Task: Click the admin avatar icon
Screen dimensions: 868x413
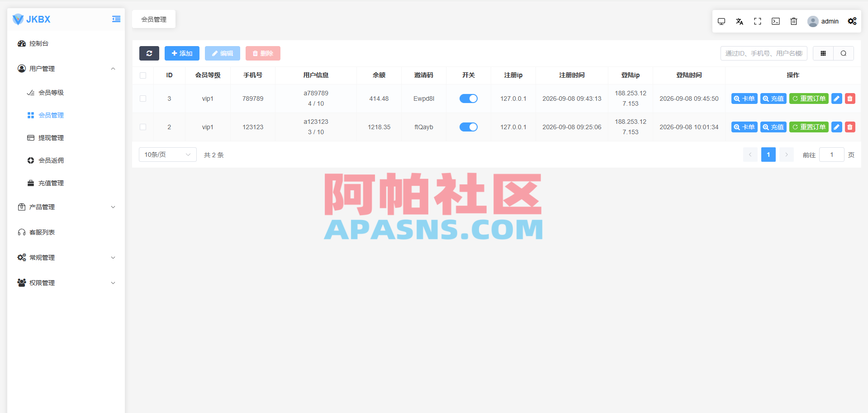Action: [813, 21]
